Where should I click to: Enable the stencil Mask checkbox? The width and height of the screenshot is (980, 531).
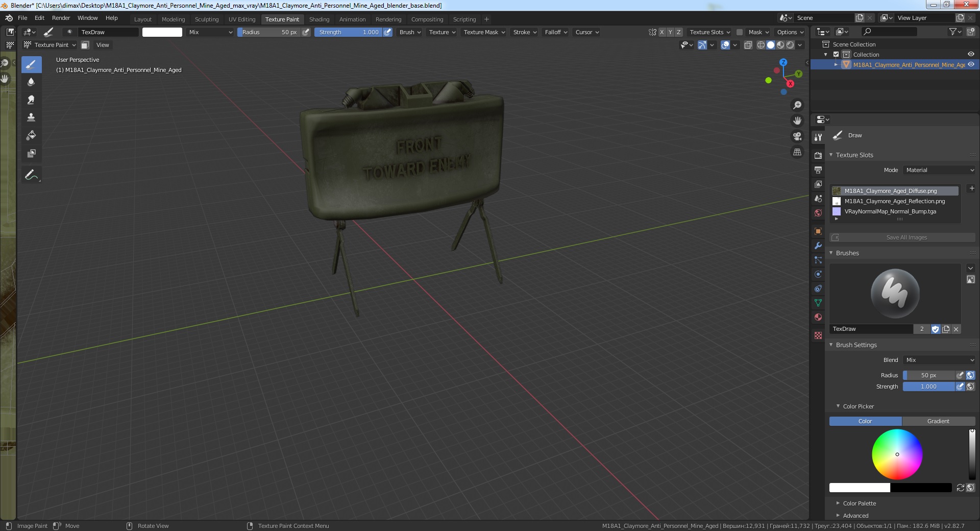pos(739,32)
